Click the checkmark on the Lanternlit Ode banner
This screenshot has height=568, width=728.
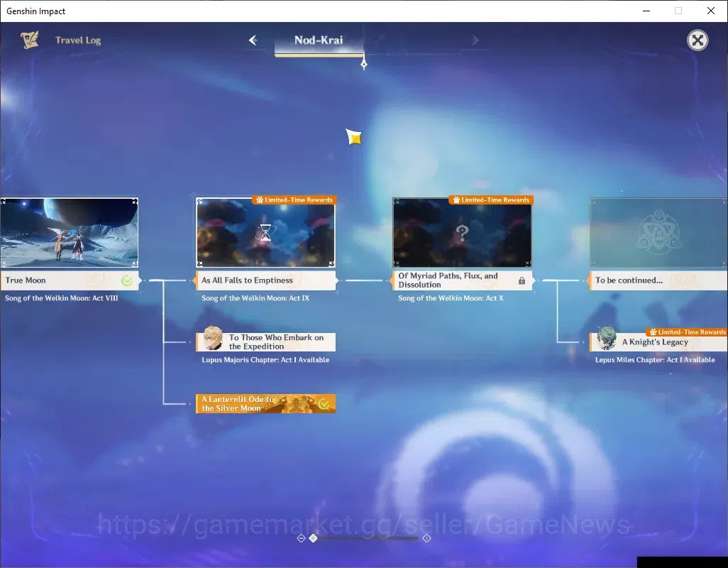point(324,404)
